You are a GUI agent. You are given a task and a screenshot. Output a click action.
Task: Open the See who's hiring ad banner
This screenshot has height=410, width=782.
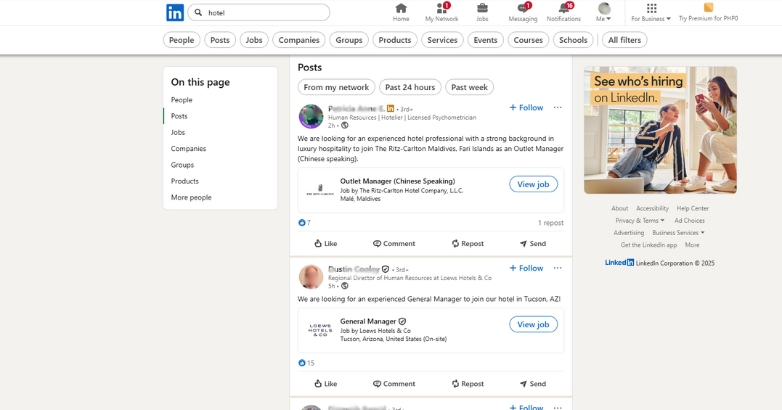660,130
